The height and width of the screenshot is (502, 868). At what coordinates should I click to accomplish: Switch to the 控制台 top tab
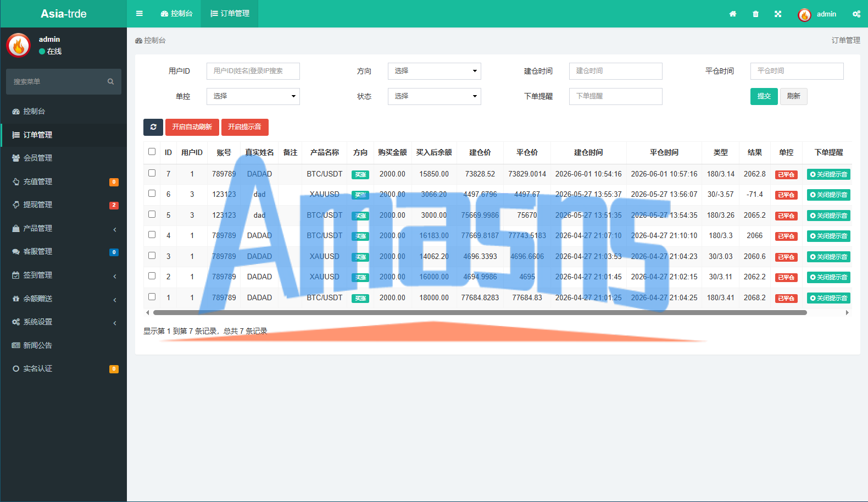[177, 14]
